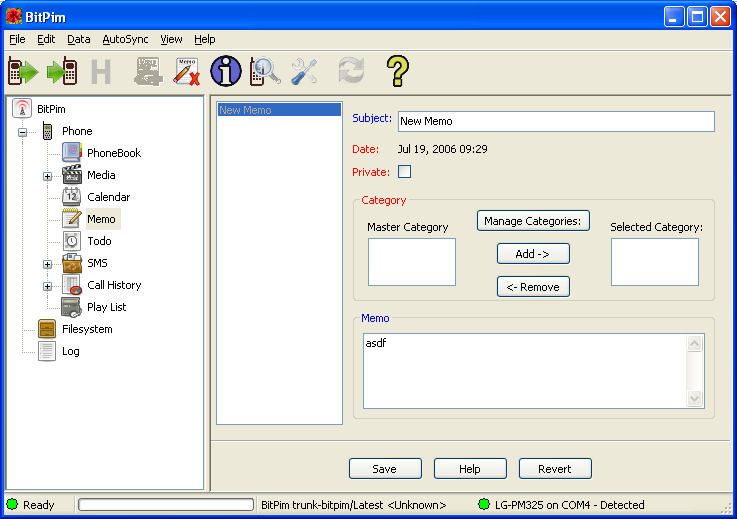Select 'New Memo' in the memo list
The height and width of the screenshot is (519, 737).
245,110
